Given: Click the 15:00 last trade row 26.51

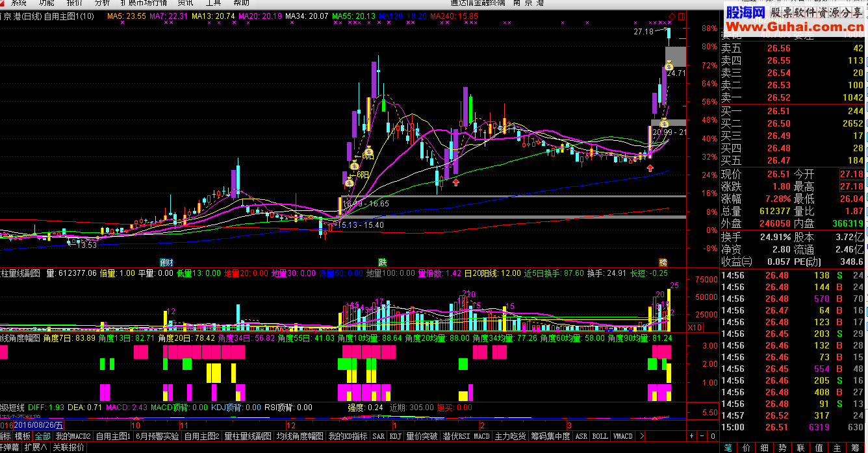Looking at the screenshot, I should click(793, 427).
